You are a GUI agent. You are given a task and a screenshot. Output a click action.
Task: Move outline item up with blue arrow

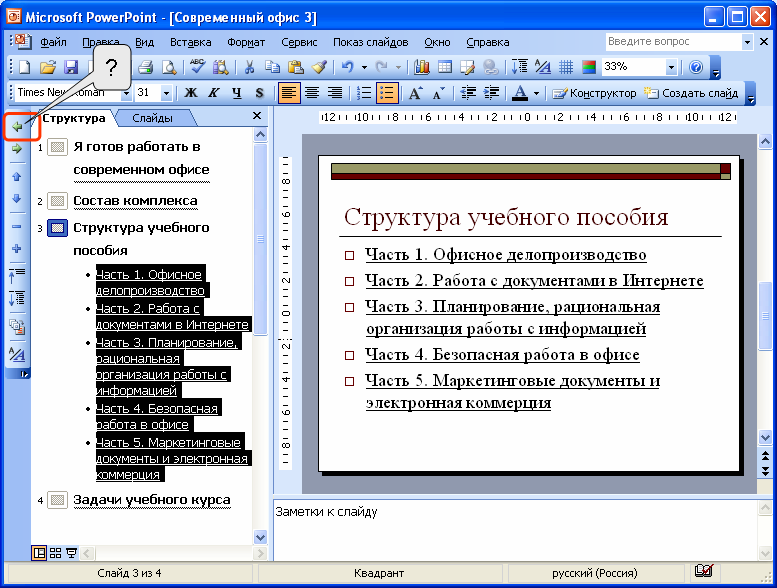(16, 177)
